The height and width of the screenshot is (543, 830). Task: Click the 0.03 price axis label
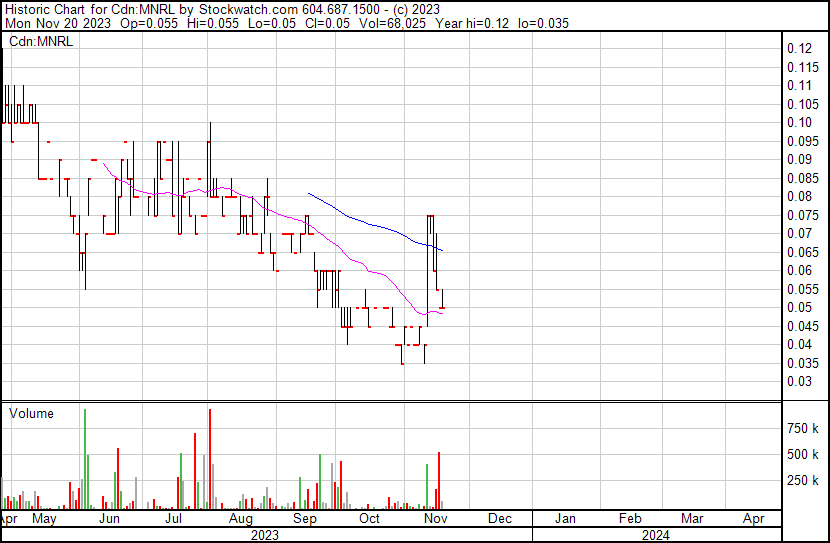[798, 381]
